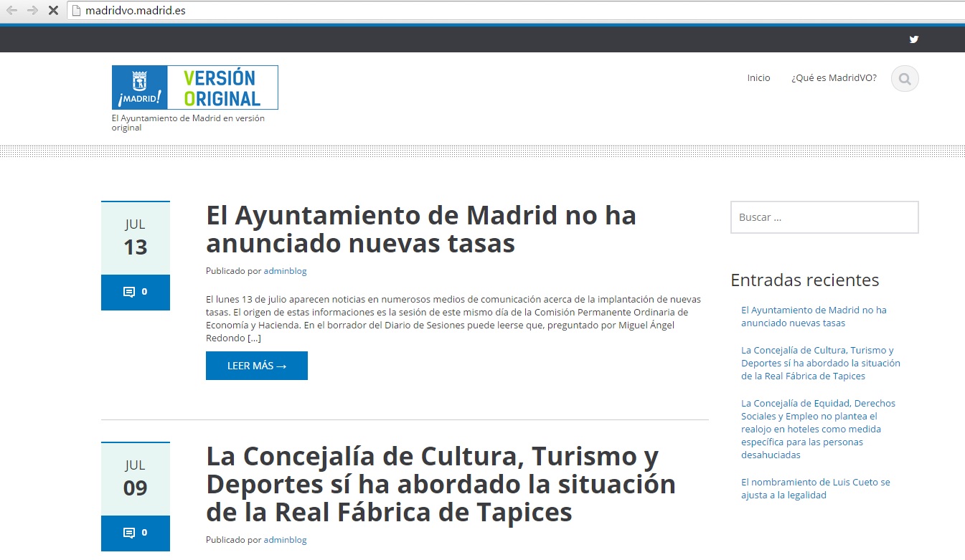Click the page icon in the address bar

(x=76, y=11)
